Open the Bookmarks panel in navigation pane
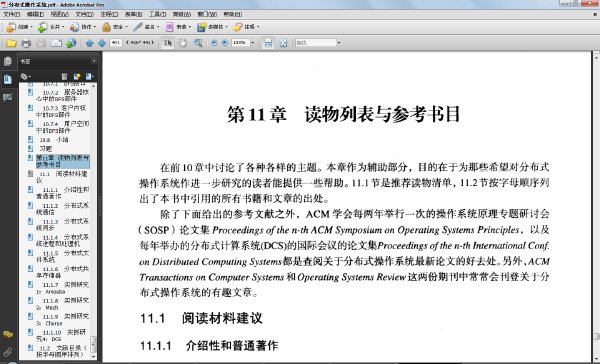Image resolution: width=600 pixels, height=364 pixels. 8,79
